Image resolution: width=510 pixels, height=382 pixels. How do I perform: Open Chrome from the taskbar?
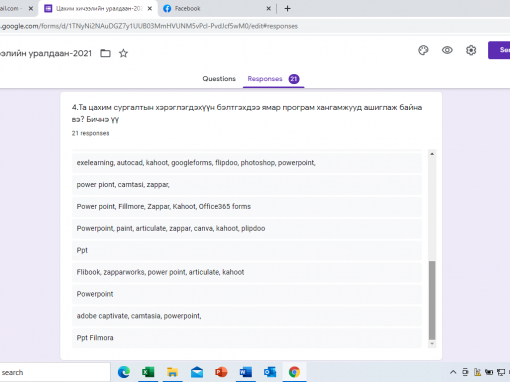click(x=294, y=372)
